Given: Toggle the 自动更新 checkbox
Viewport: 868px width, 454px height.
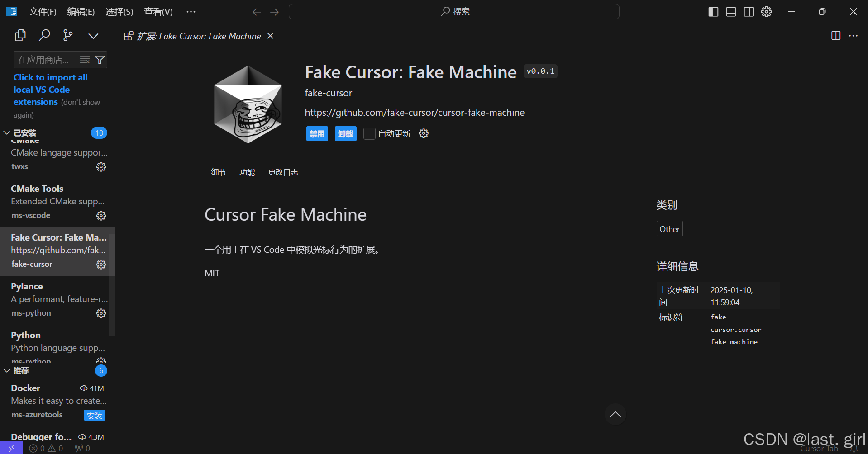Looking at the screenshot, I should [369, 134].
